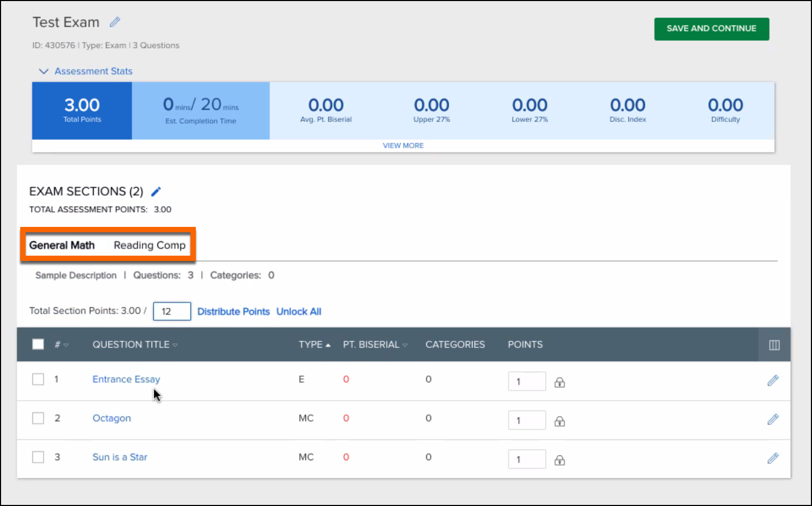Click the points field for Entrance Essay
Screen dimensions: 812x506
pos(527,381)
